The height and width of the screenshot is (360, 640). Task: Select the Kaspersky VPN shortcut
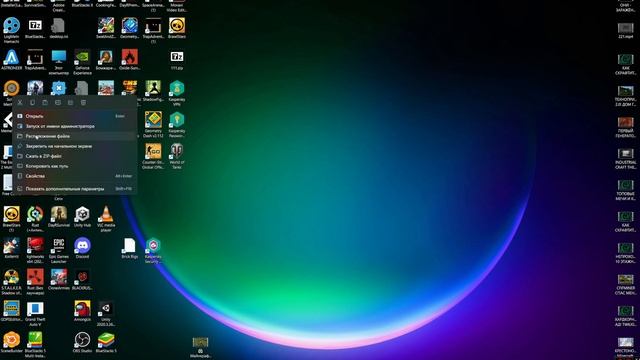click(x=177, y=93)
